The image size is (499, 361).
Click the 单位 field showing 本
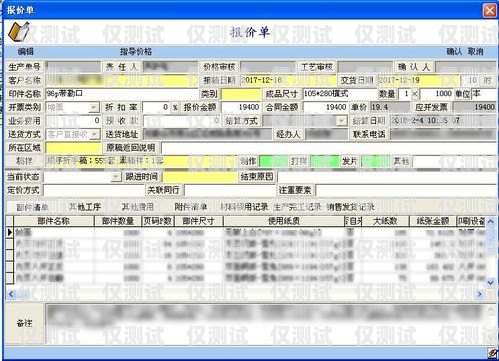484,94
